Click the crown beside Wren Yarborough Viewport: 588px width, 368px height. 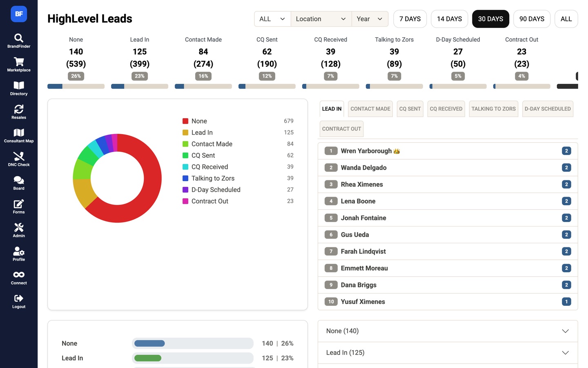(x=396, y=151)
